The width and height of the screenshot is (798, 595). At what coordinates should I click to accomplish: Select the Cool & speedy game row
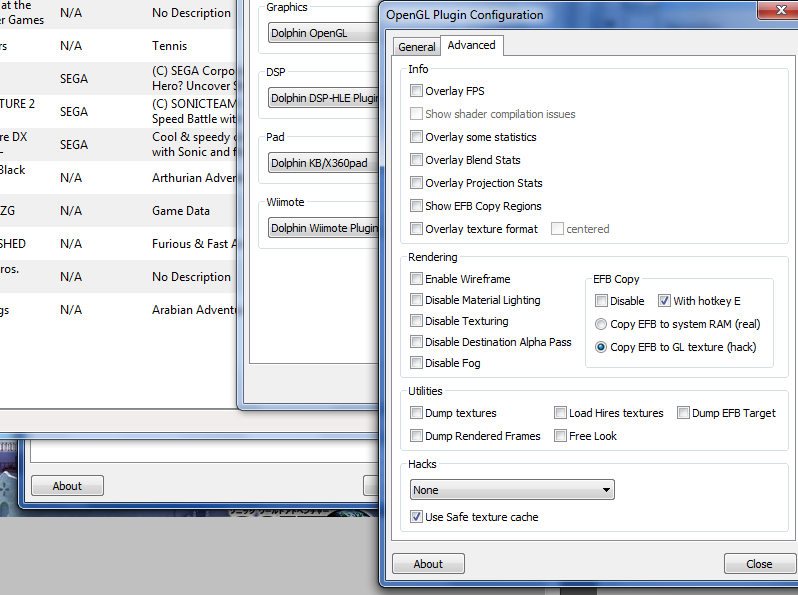coord(118,145)
